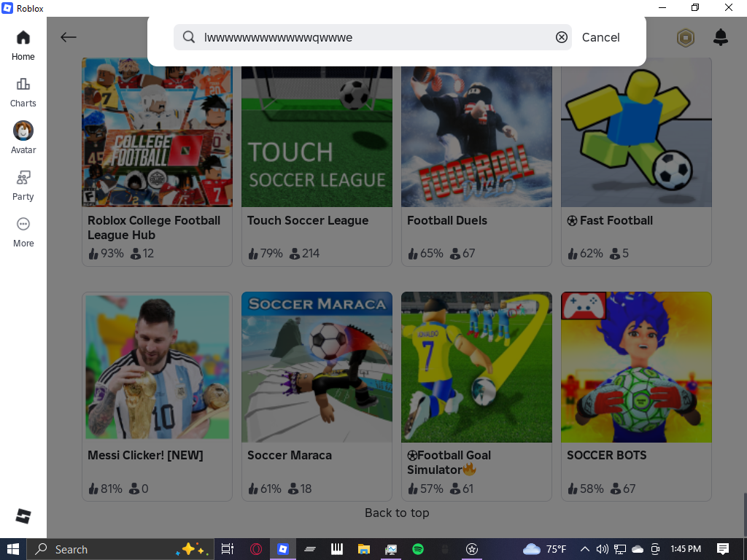Clear the search text with the X icon
This screenshot has width=747, height=560.
click(562, 37)
